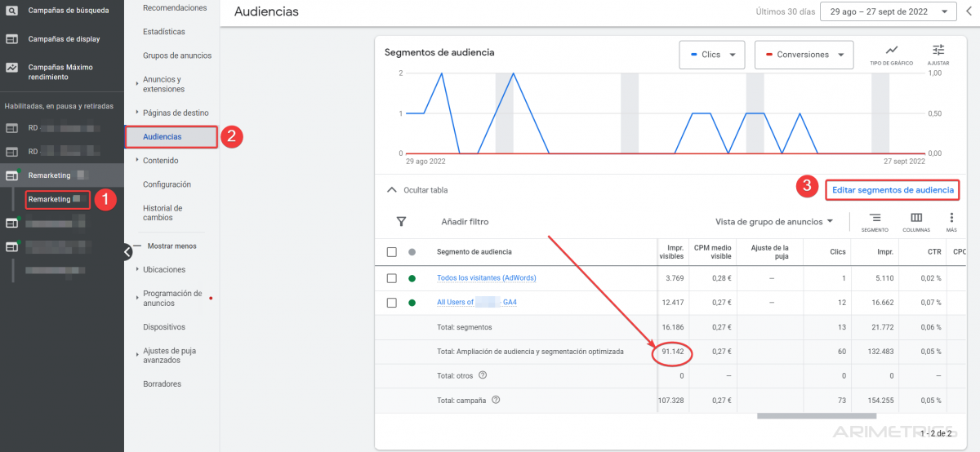Open the Columnas icon
This screenshot has width=980, height=452.
[916, 218]
